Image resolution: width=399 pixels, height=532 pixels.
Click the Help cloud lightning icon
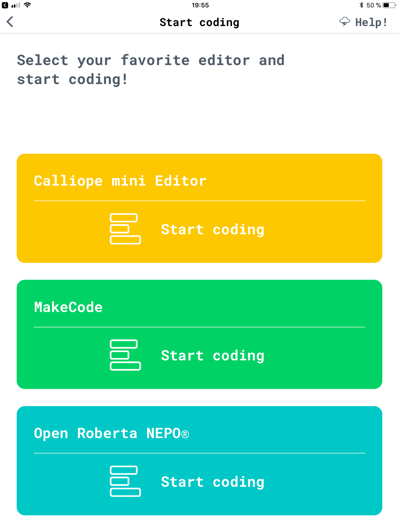pos(344,22)
